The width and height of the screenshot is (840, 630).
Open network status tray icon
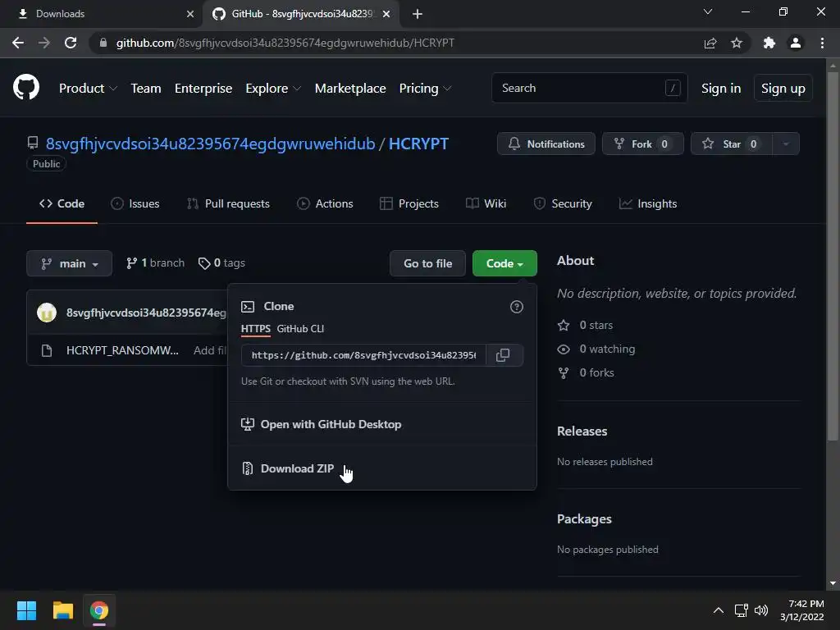[741, 610]
